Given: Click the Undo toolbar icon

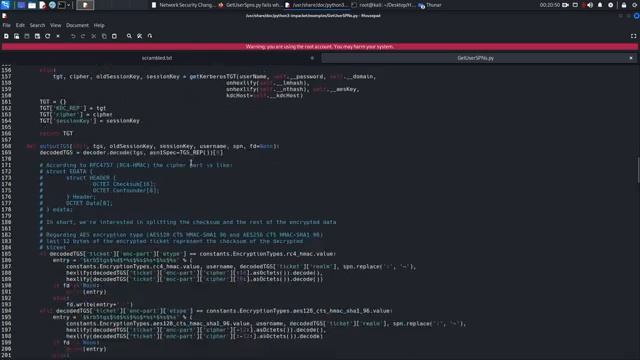Looking at the screenshot, I should (x=73, y=36).
